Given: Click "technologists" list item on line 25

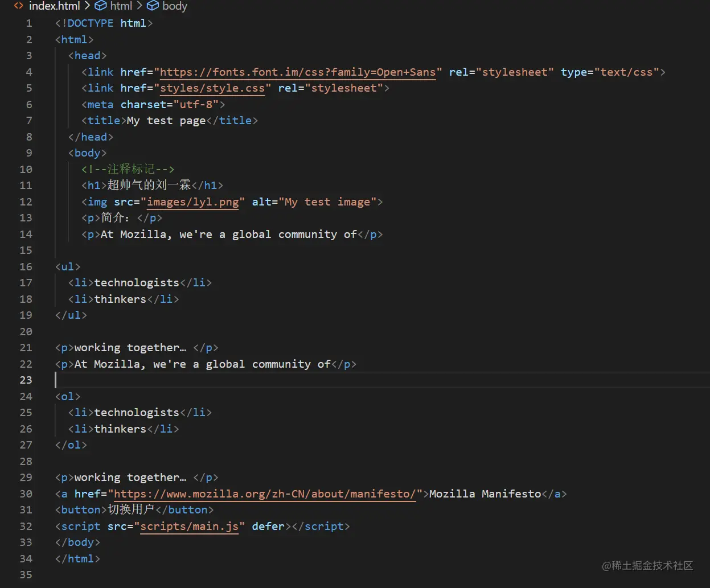Looking at the screenshot, I should tap(140, 413).
